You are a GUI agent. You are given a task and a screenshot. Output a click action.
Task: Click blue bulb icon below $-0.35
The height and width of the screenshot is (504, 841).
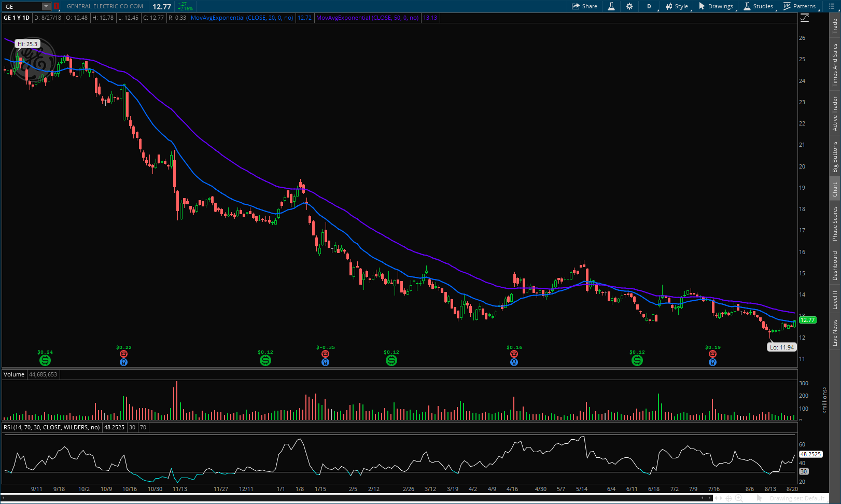(325, 362)
